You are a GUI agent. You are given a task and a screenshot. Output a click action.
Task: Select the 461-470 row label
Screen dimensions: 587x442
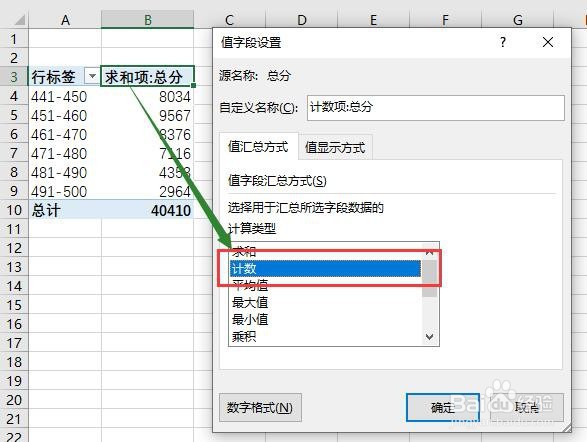(x=65, y=134)
